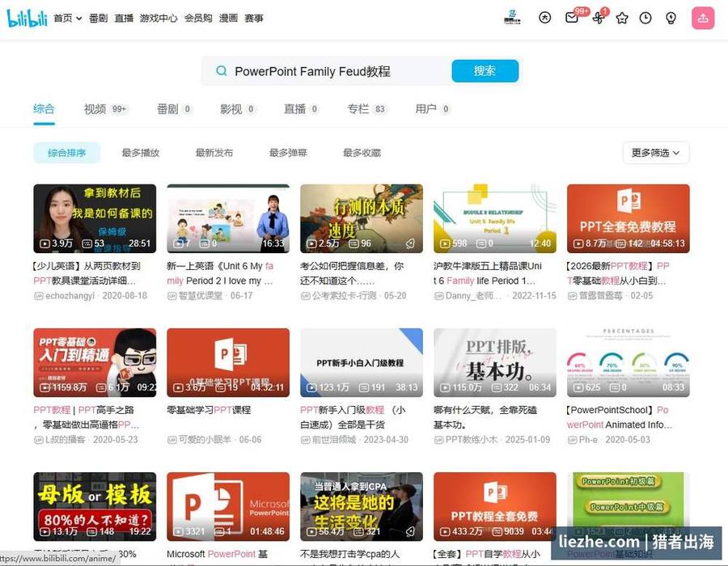The image size is (728, 566).
Task: Open the PPT教程全套免费 thumbnail
Action: pos(495,507)
